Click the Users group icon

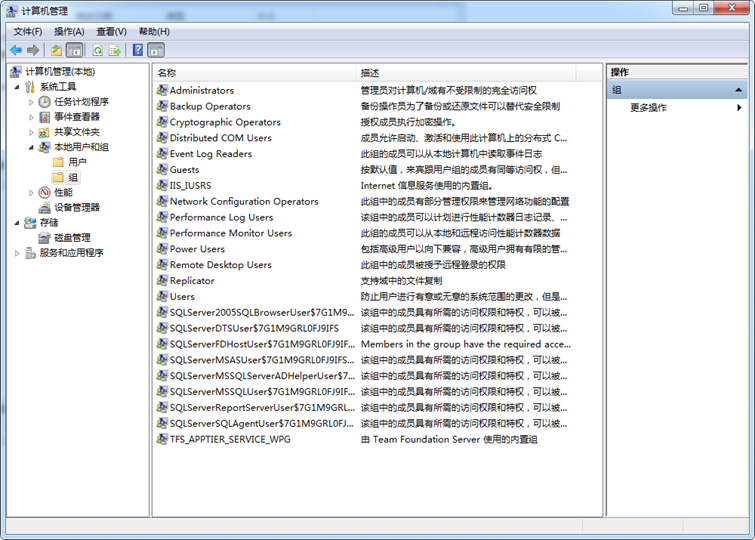(x=162, y=296)
